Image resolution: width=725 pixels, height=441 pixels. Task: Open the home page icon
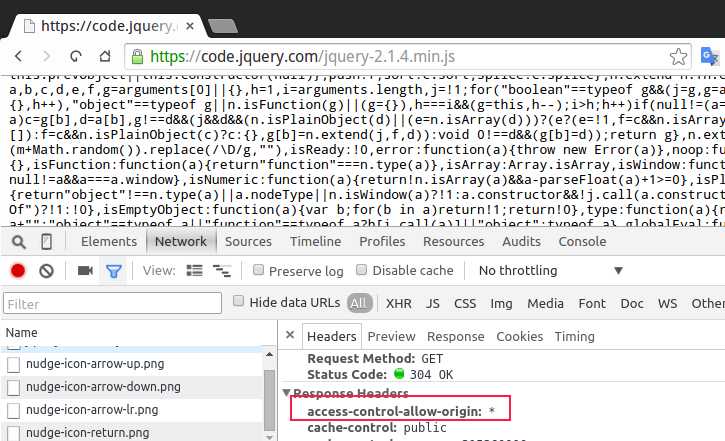pos(105,56)
